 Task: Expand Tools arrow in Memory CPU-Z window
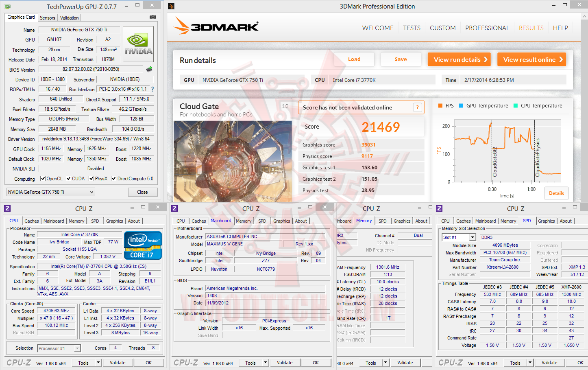click(x=385, y=363)
